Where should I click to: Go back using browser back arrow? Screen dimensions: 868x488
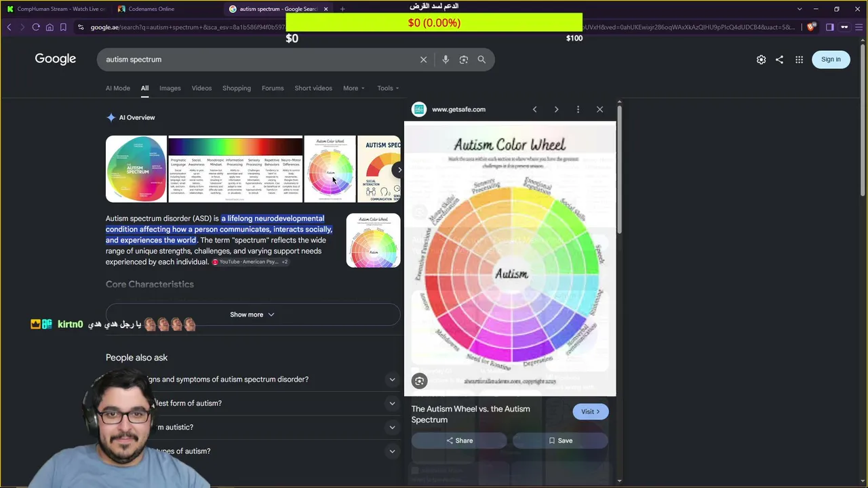[9, 27]
